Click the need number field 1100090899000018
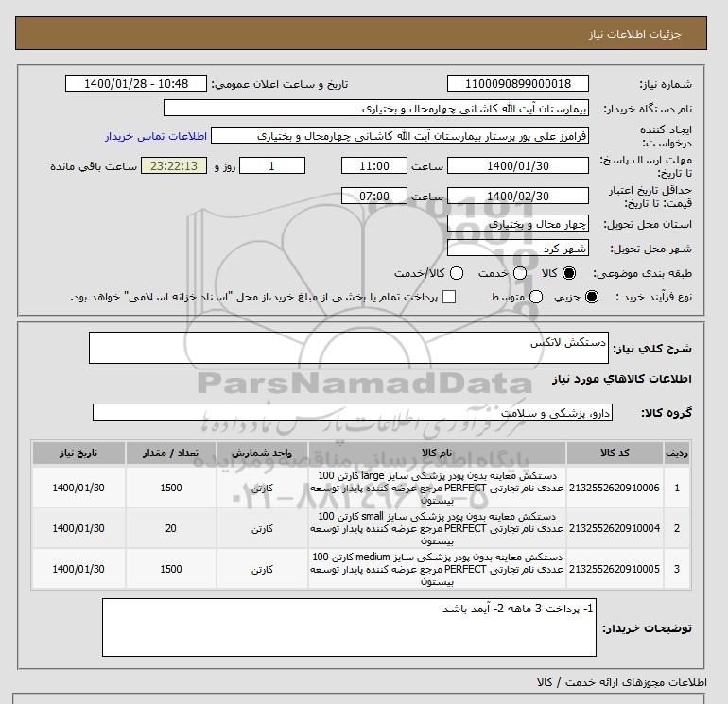 518,83
